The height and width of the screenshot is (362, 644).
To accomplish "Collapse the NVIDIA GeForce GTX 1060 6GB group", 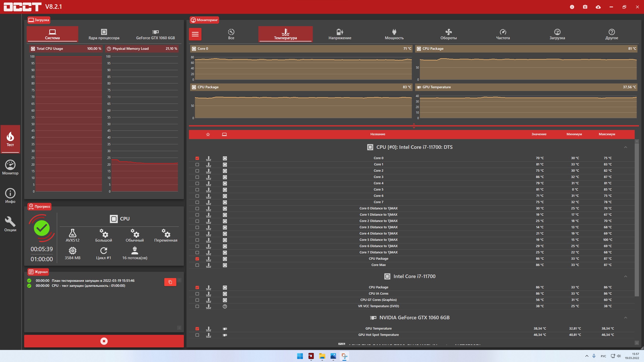I will click(x=625, y=318).
